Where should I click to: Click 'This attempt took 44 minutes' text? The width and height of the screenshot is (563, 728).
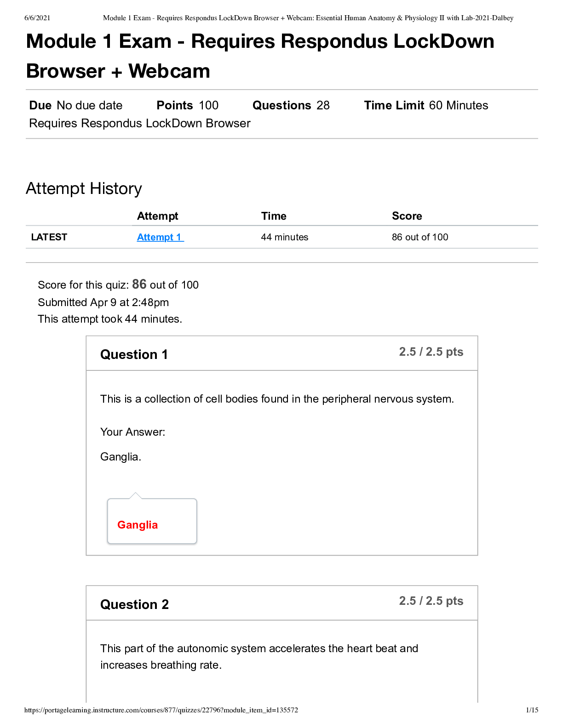(x=110, y=319)
